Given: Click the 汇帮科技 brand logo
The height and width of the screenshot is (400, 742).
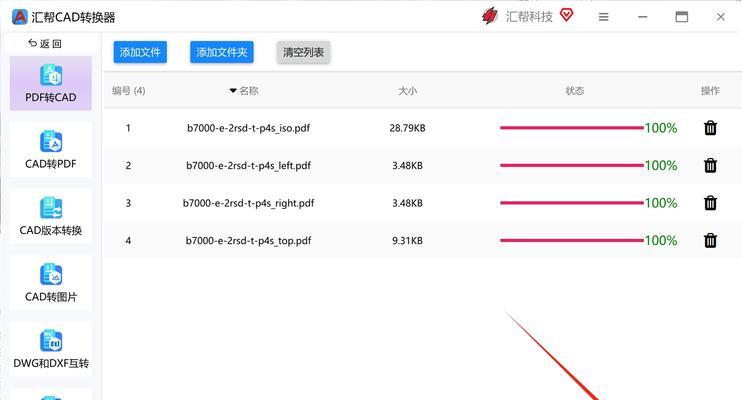Looking at the screenshot, I should pos(489,16).
